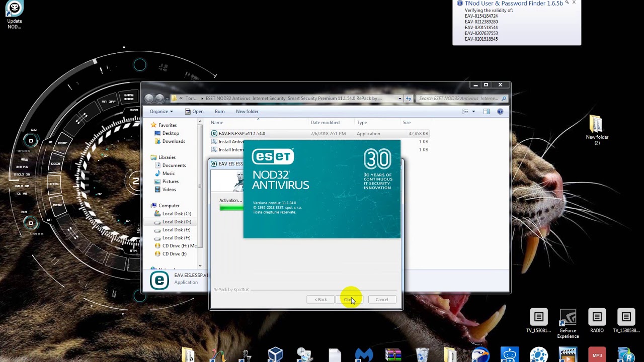Select Libraries in the navigation pane
The width and height of the screenshot is (644, 362).
(x=167, y=157)
